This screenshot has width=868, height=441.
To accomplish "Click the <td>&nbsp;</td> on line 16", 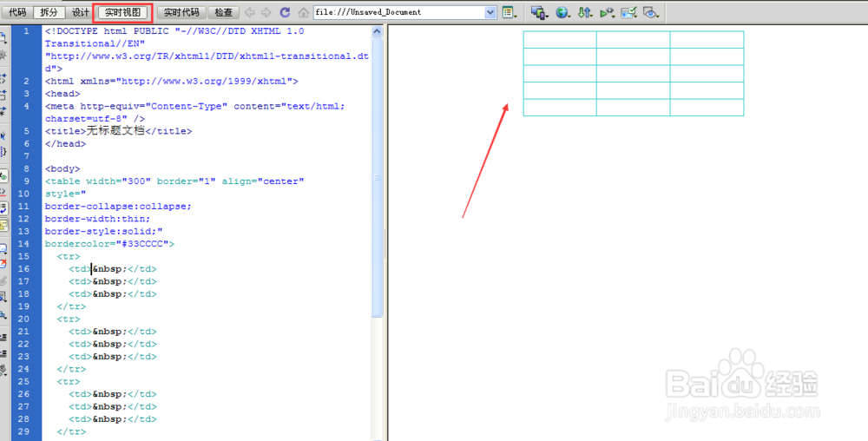I will pyautogui.click(x=113, y=269).
